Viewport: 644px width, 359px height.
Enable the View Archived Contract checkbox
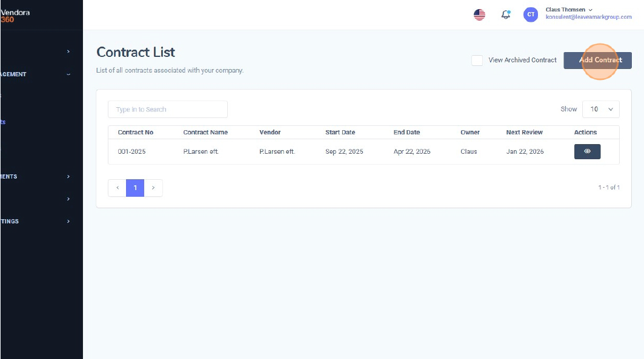(x=477, y=61)
